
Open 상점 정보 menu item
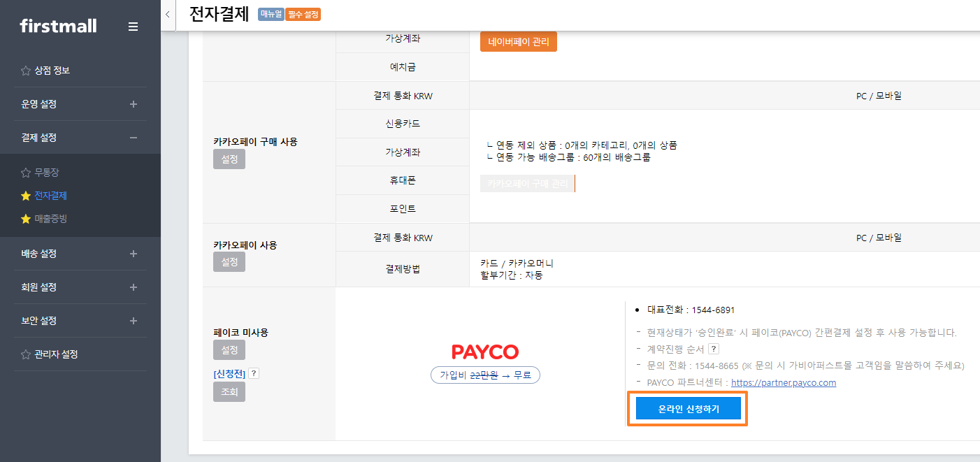pyautogui.click(x=52, y=71)
